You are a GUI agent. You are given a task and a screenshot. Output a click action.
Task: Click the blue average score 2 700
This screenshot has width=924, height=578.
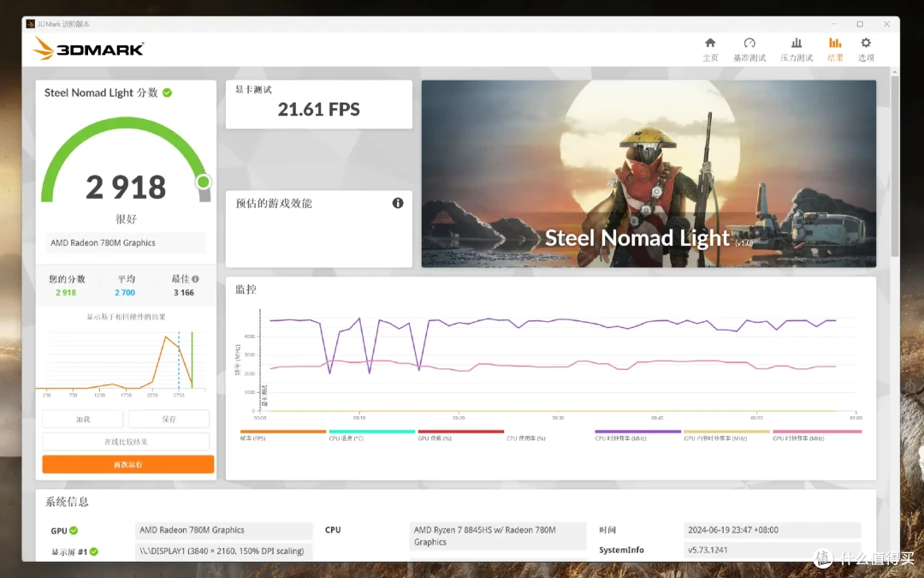click(125, 293)
